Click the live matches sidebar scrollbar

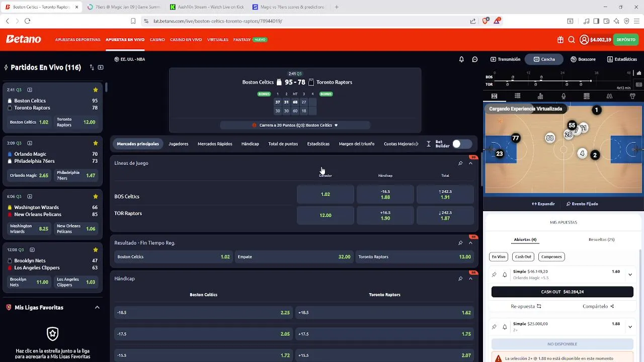[106, 87]
